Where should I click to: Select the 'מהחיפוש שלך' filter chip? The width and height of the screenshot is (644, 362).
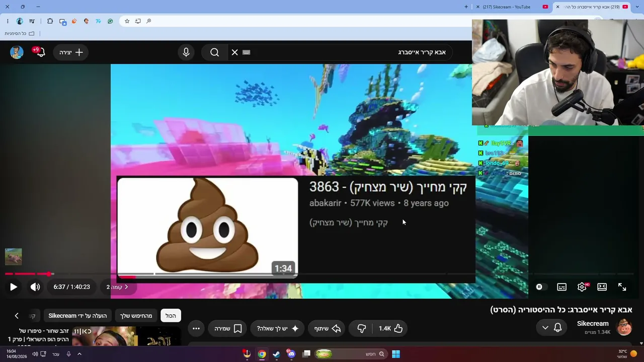[x=136, y=316]
